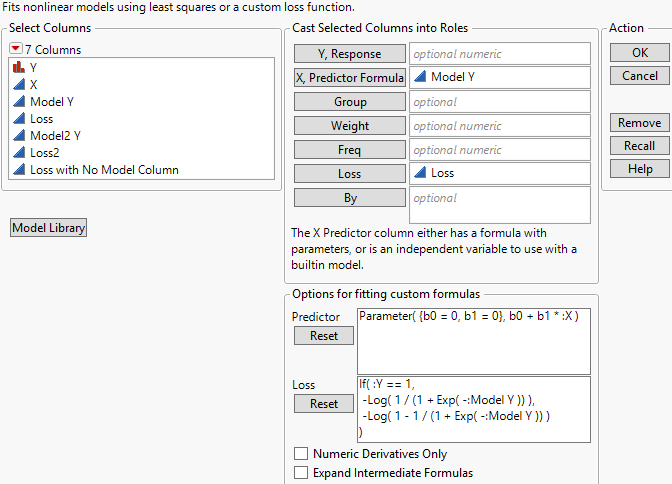Click the icon next to Loss column

pos(19,119)
